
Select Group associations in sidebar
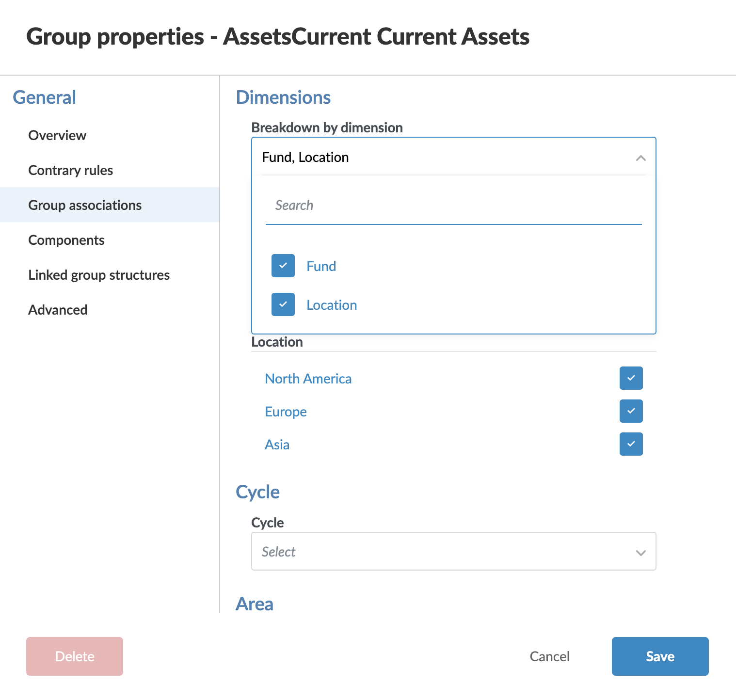tap(85, 205)
